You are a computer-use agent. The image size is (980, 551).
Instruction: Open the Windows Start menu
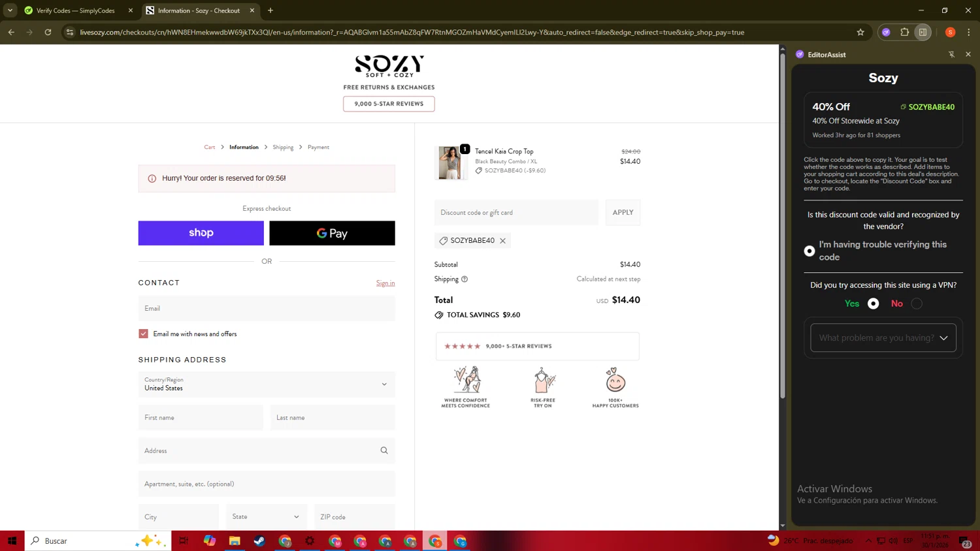coord(12,541)
